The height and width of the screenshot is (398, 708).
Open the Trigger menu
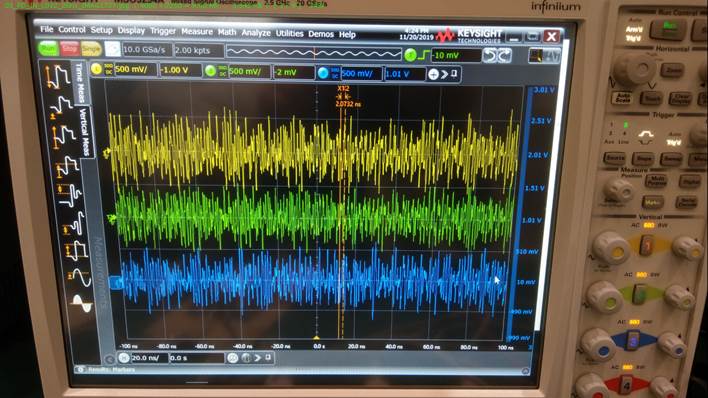point(163,31)
